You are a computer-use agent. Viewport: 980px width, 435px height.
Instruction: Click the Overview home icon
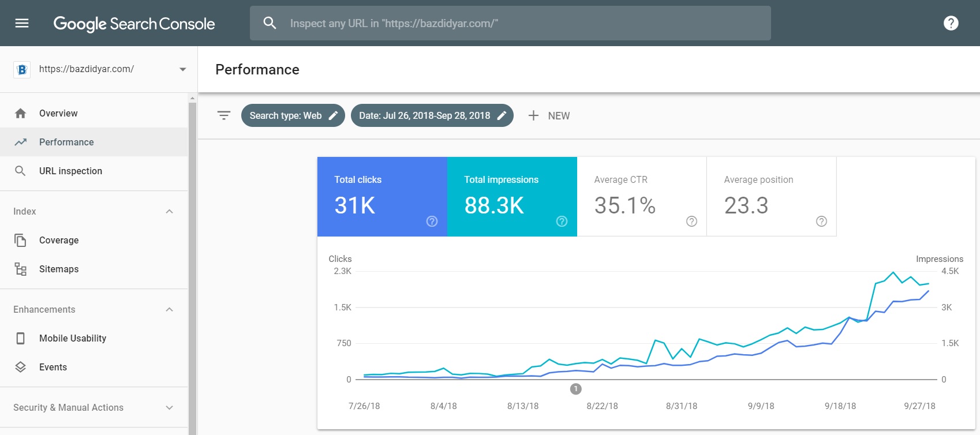coord(20,113)
